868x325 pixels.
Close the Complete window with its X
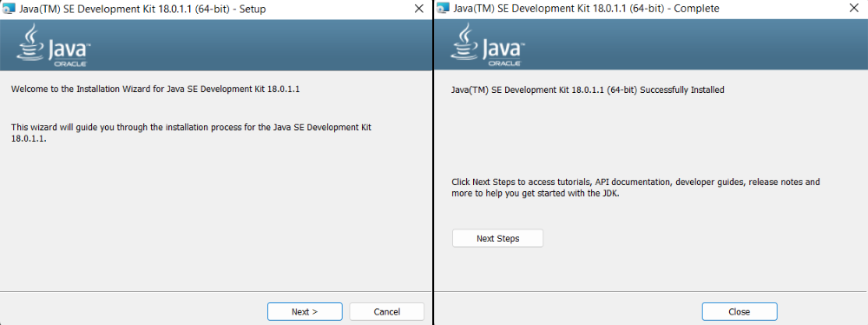pyautogui.click(x=853, y=9)
